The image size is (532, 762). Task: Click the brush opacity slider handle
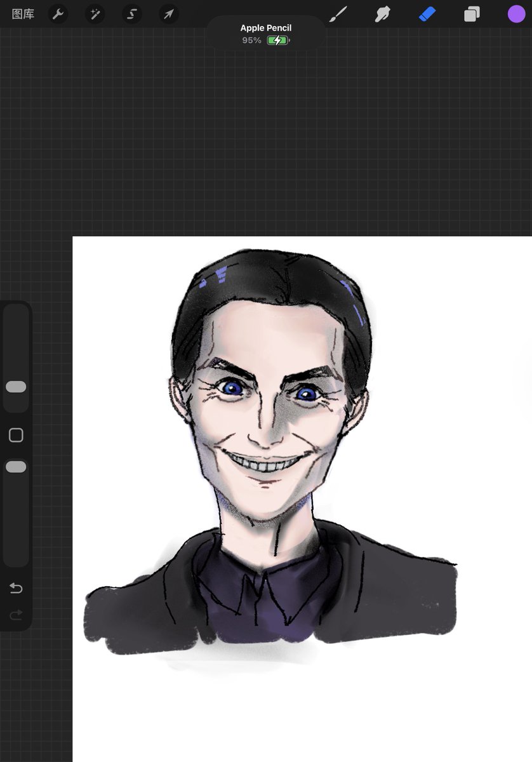click(16, 467)
